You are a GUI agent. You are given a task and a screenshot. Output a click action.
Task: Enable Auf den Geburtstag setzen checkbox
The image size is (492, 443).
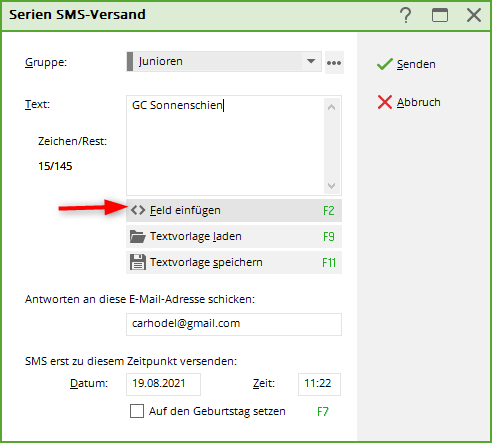pos(137,411)
